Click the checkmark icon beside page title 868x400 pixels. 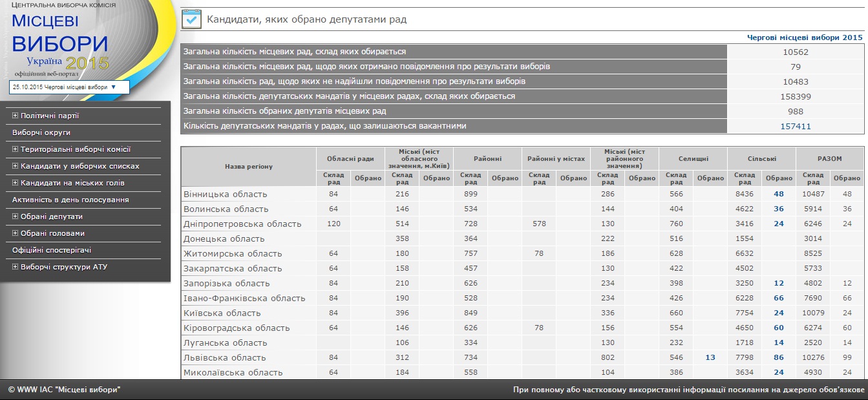191,19
